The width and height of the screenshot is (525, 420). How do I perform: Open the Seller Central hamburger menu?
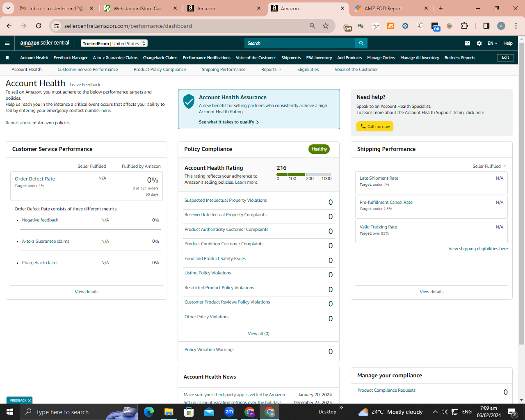point(7,43)
